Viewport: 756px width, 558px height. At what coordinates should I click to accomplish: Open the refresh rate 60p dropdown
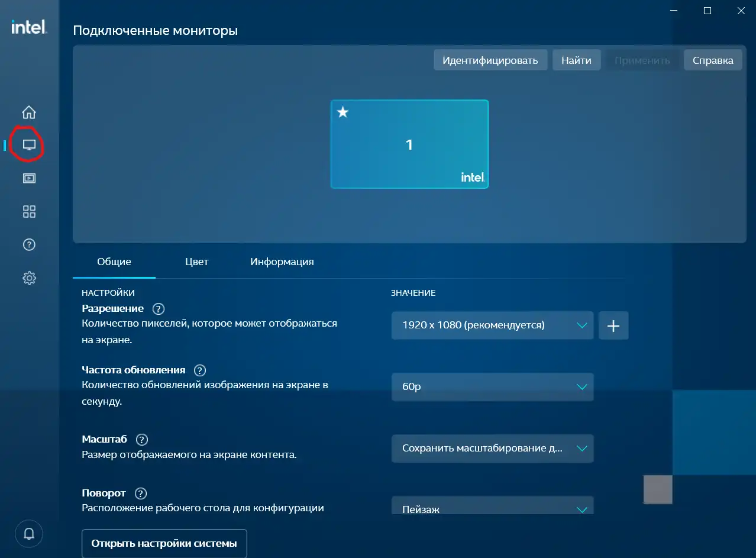pos(492,387)
